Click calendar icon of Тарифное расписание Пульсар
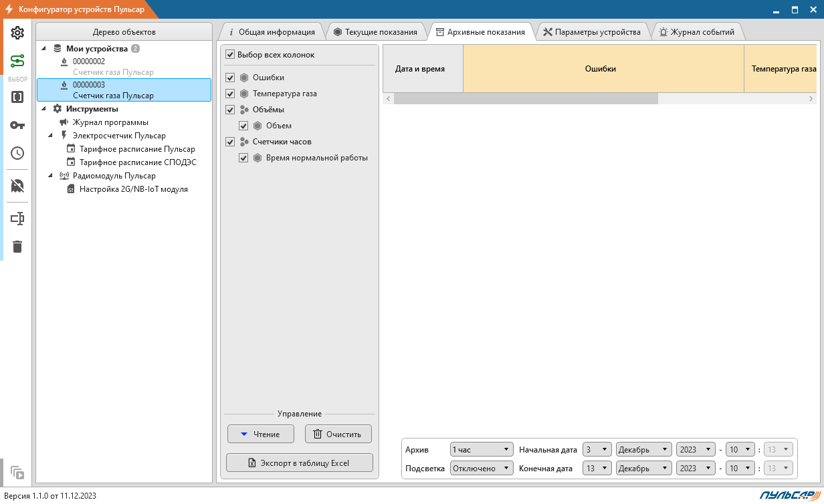Viewport: 824px width, 504px height. click(x=71, y=149)
